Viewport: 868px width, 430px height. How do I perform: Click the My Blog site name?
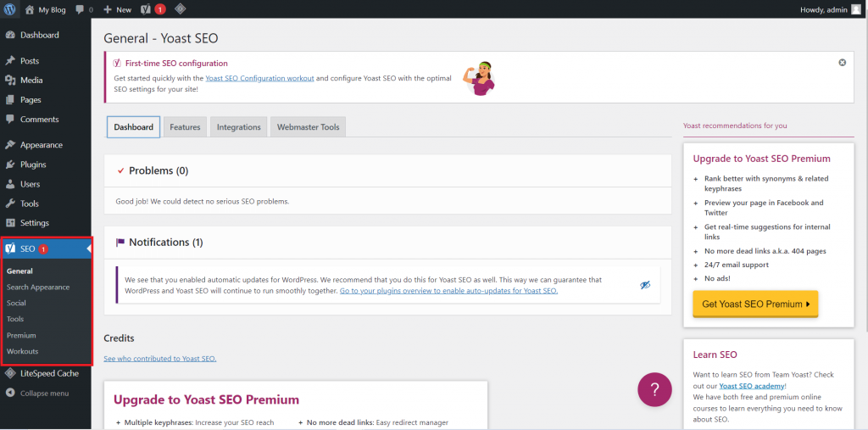[x=52, y=9]
